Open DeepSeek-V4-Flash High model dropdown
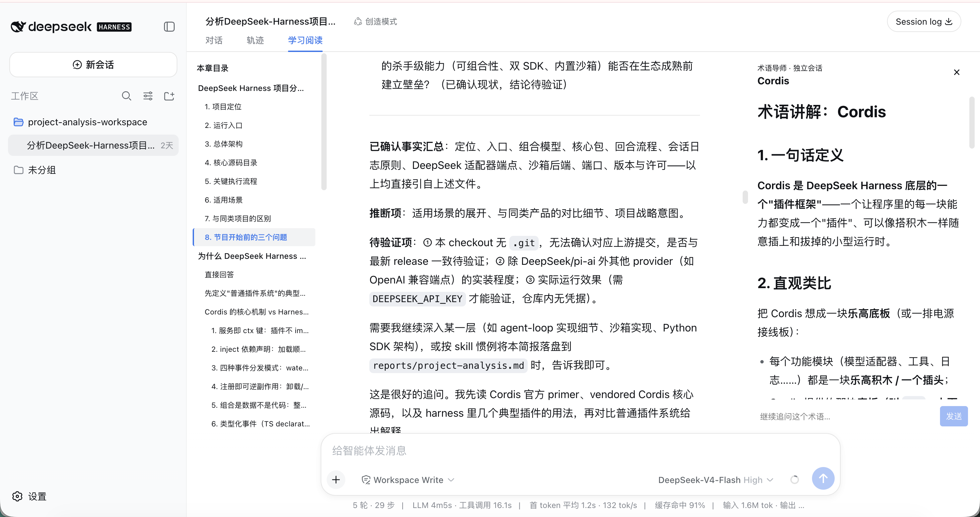980x517 pixels. [716, 480]
